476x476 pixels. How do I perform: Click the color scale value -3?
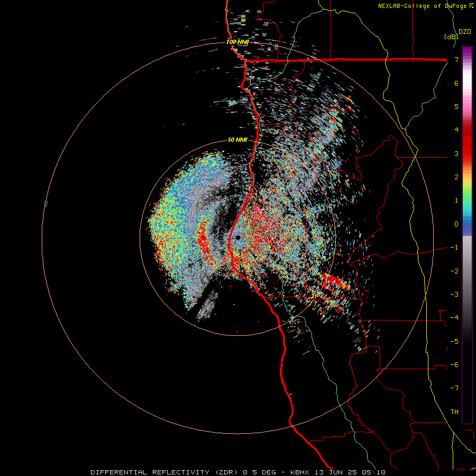tap(454, 294)
